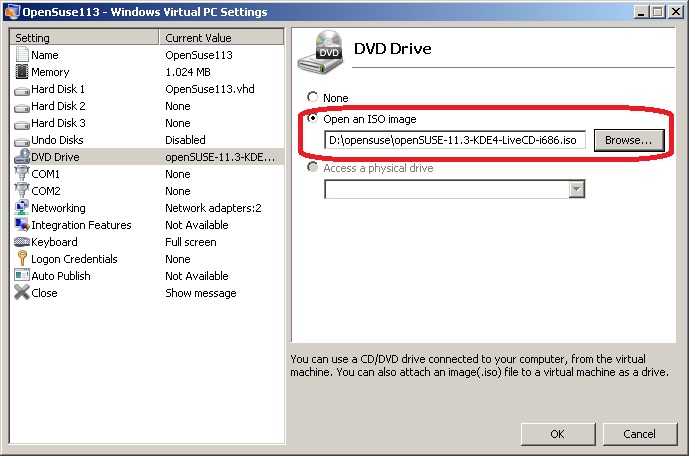Select the Hard Disk 2 label
The height and width of the screenshot is (456, 689).
click(x=58, y=106)
